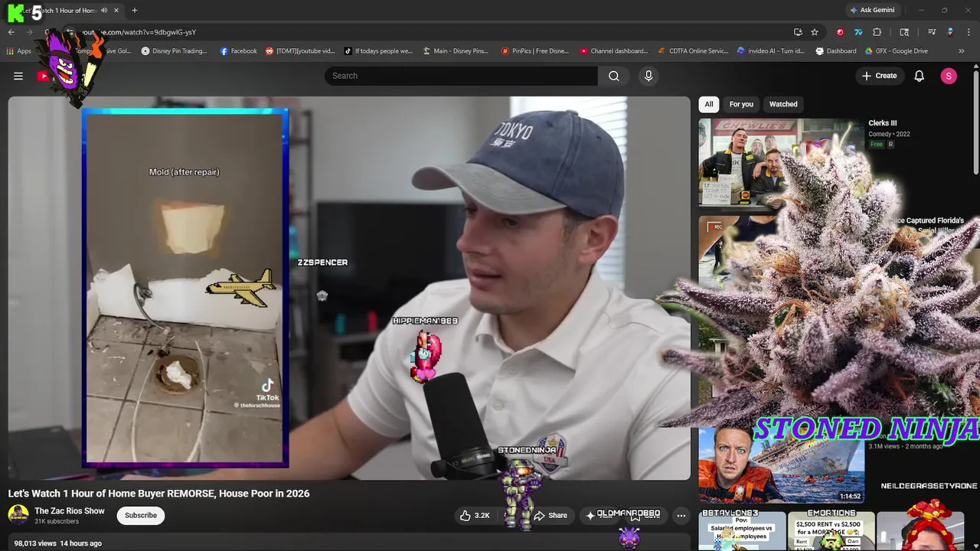Viewport: 980px width, 551px height.
Task: Open the 'Dashboard' bookmark
Action: click(x=836, y=51)
